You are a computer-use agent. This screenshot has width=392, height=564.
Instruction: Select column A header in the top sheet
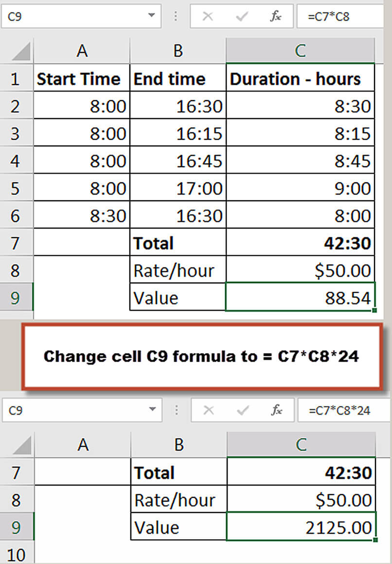[x=82, y=51]
